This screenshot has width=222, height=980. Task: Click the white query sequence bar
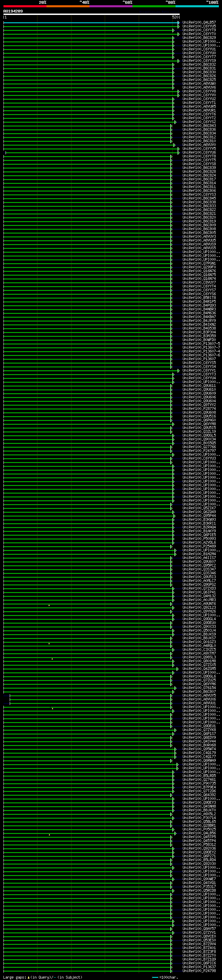(92, 14)
